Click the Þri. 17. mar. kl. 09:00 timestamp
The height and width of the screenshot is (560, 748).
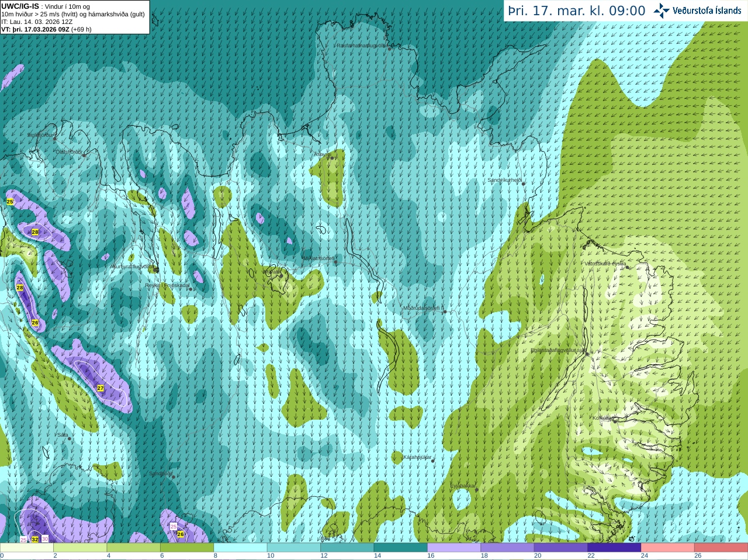point(577,11)
